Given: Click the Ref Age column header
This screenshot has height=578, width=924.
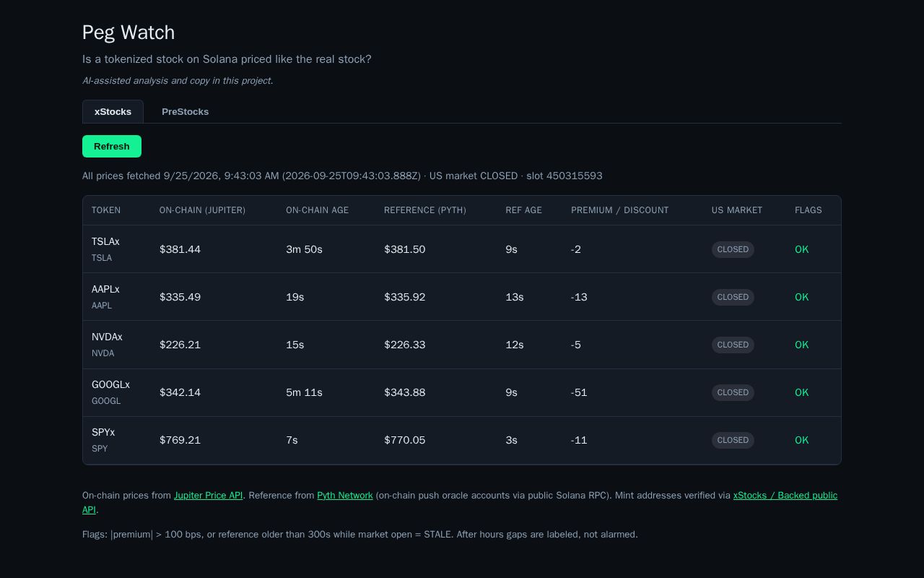Looking at the screenshot, I should tap(523, 210).
